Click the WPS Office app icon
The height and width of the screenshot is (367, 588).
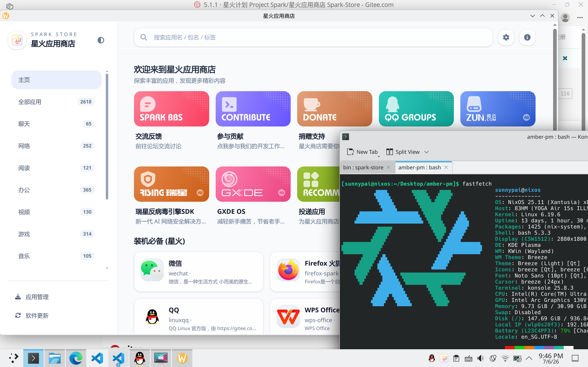tap(288, 317)
